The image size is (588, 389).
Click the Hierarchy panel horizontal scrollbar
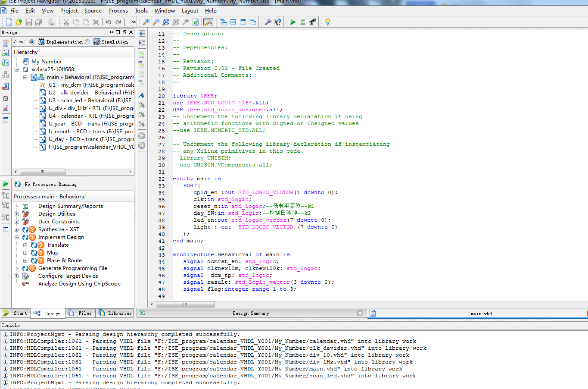click(x=43, y=172)
